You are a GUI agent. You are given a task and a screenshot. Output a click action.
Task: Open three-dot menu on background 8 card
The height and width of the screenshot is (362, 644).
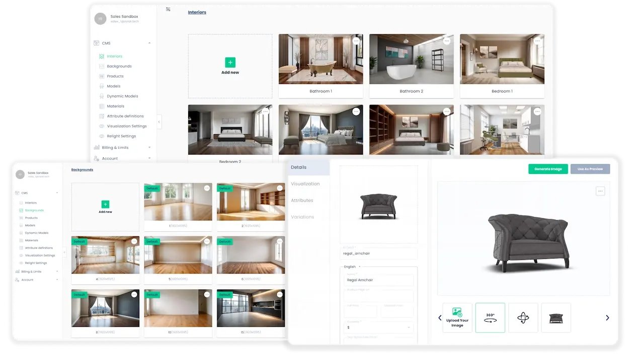click(x=134, y=295)
